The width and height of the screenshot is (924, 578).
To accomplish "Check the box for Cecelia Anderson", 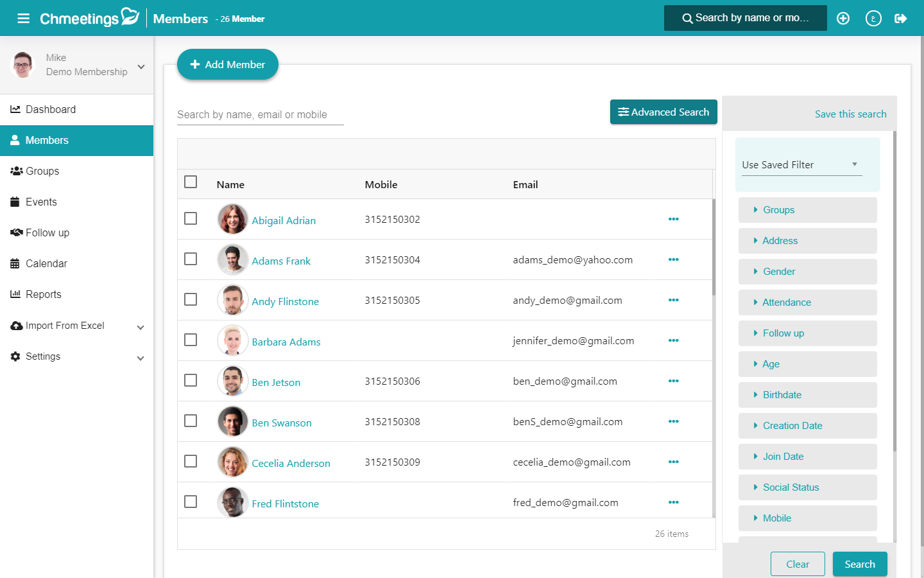I will click(x=191, y=461).
